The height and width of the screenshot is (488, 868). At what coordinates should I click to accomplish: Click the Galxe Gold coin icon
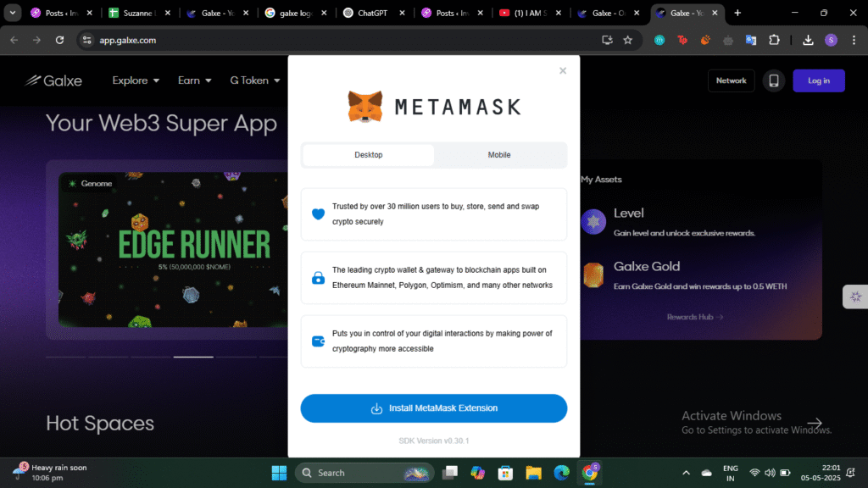[593, 275]
